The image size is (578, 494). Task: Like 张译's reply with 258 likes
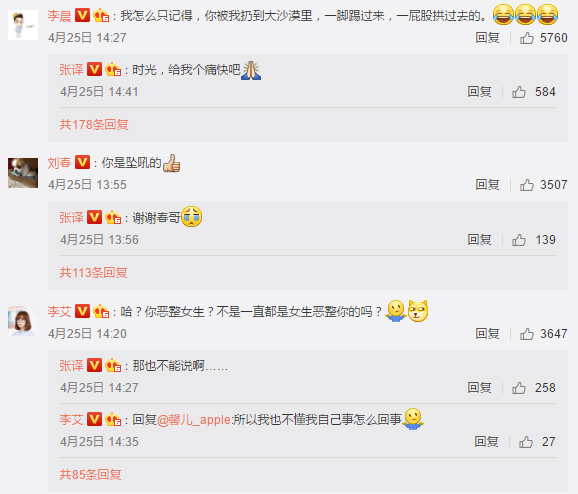519,388
